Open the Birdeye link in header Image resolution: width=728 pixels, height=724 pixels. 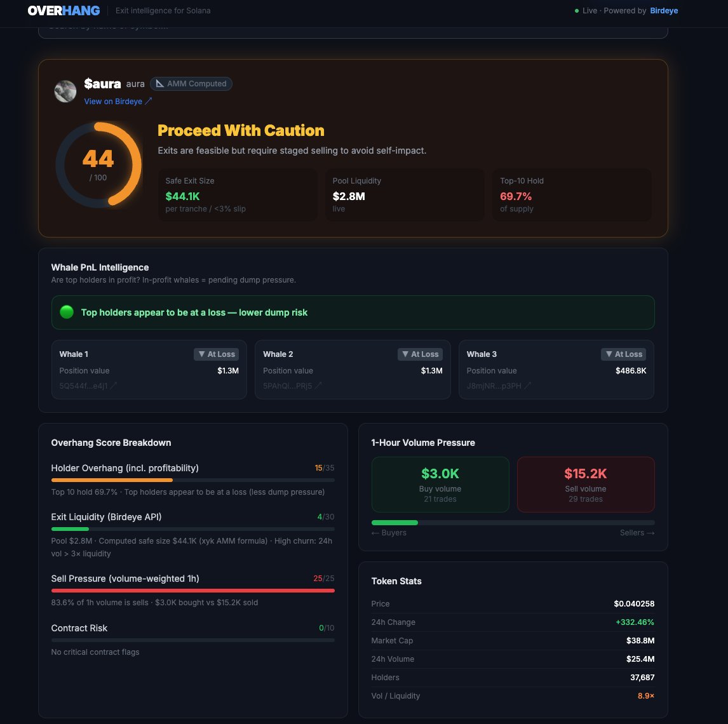coord(663,11)
